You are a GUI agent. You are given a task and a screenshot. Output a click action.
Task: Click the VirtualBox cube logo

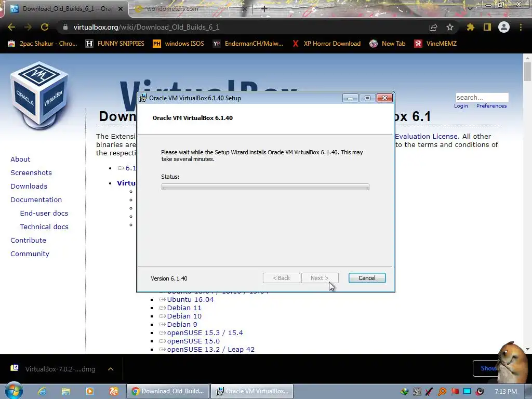[x=39, y=95]
